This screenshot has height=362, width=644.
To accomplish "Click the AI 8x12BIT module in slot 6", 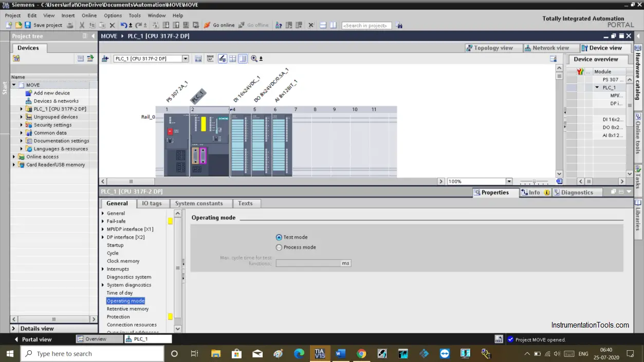I will (282, 145).
